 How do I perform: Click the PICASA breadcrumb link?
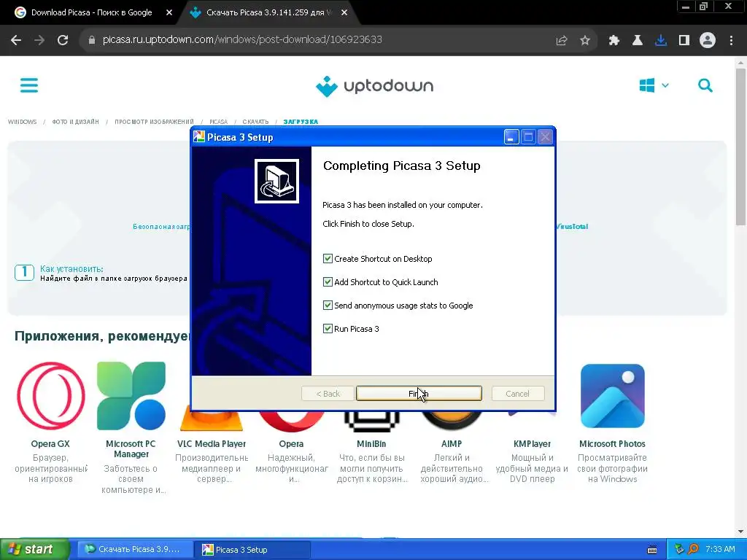pyautogui.click(x=219, y=122)
